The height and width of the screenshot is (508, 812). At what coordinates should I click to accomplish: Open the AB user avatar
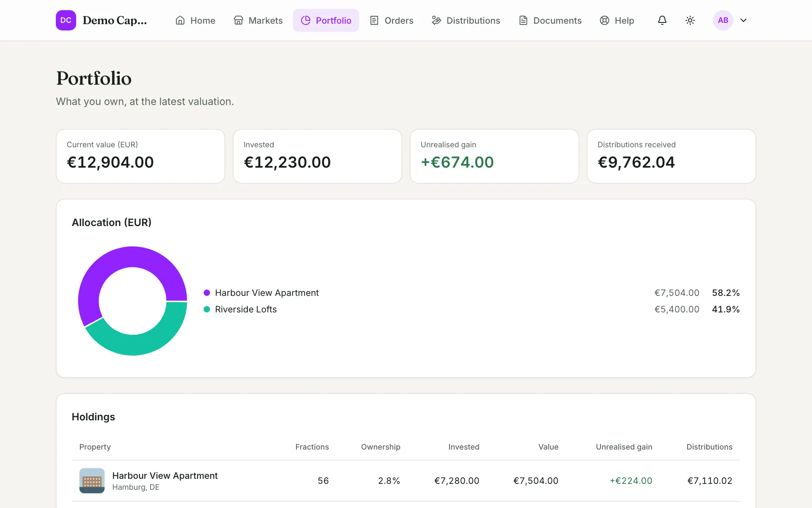[723, 20]
